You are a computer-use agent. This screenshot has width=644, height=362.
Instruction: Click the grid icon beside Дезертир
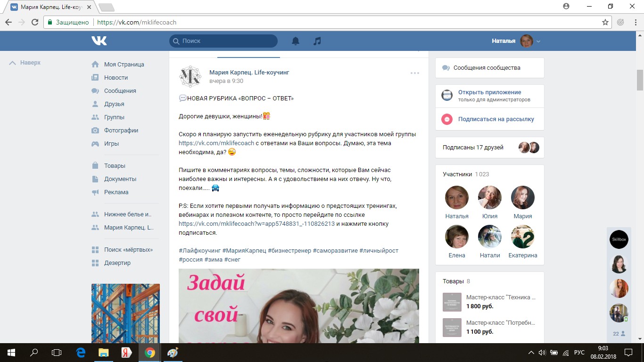pos(95,263)
